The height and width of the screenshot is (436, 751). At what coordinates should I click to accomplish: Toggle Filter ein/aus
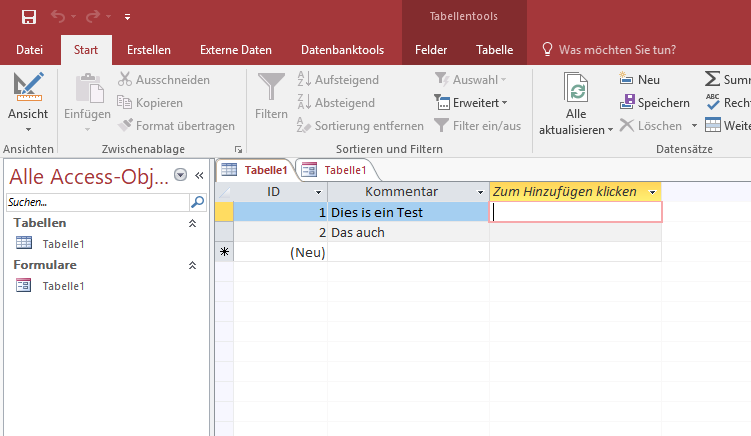478,126
